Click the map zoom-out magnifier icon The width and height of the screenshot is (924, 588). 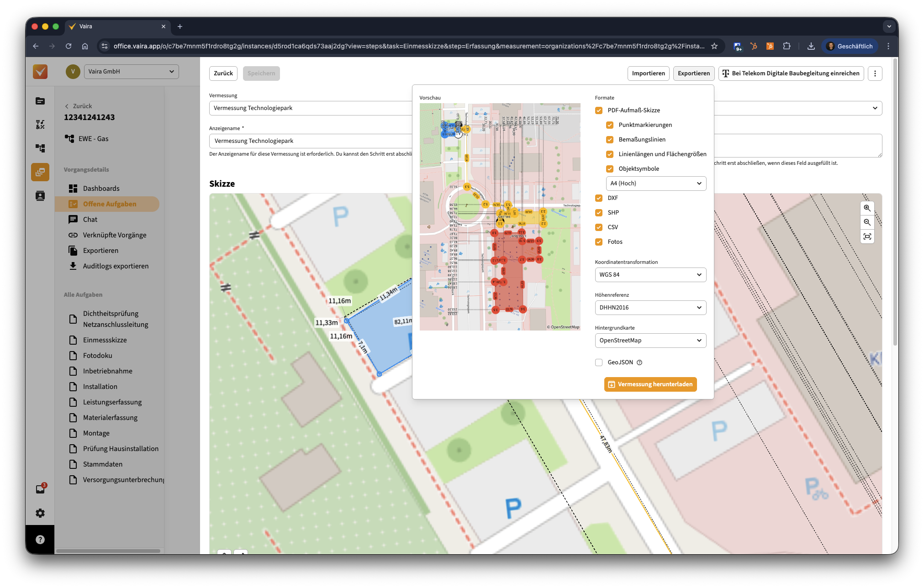[x=867, y=222]
